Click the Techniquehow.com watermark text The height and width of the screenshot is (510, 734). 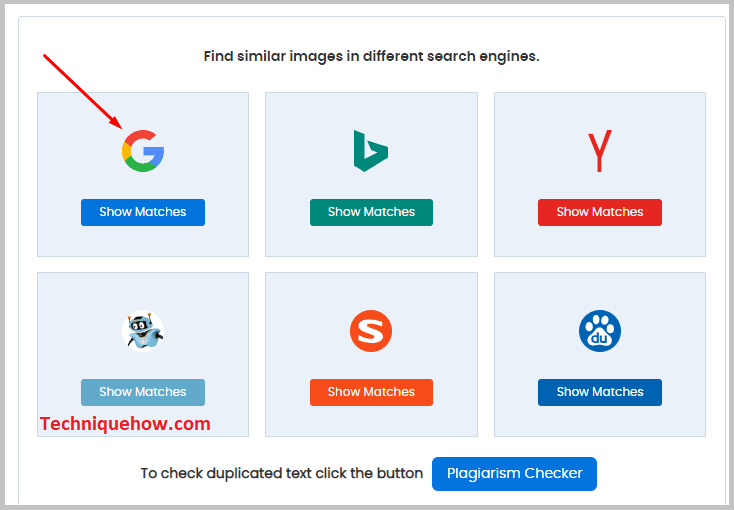point(125,424)
